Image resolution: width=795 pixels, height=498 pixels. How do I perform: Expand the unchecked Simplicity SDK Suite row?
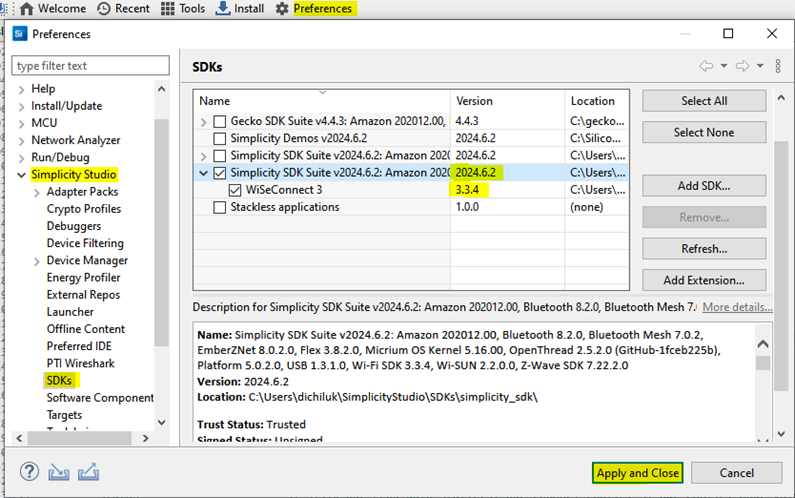pyautogui.click(x=203, y=156)
